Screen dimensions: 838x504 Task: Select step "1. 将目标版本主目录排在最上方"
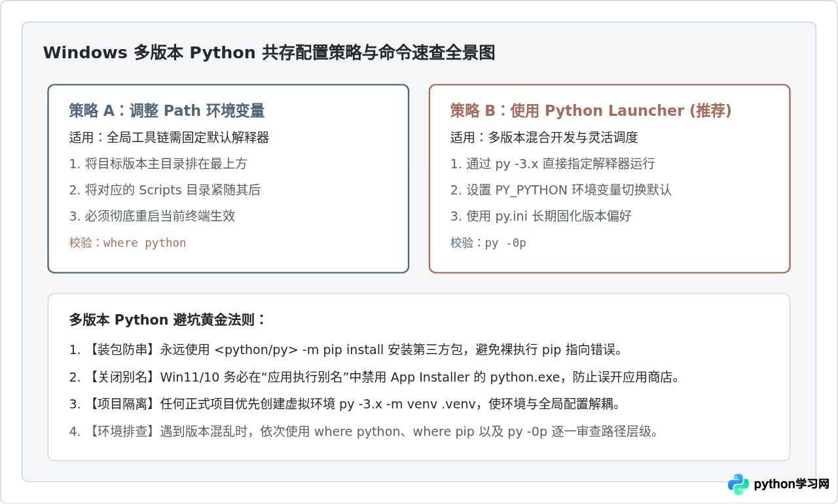click(158, 164)
